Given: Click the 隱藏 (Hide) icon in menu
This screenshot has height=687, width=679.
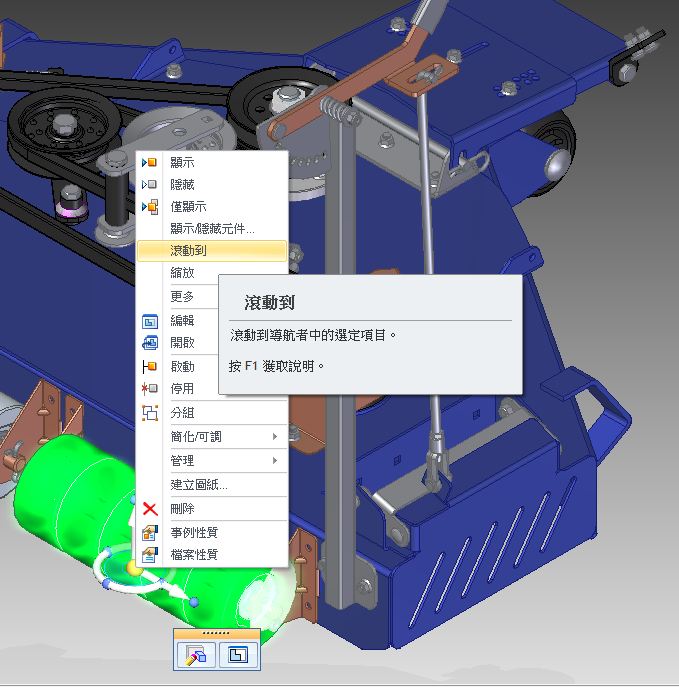Looking at the screenshot, I should click(x=149, y=184).
